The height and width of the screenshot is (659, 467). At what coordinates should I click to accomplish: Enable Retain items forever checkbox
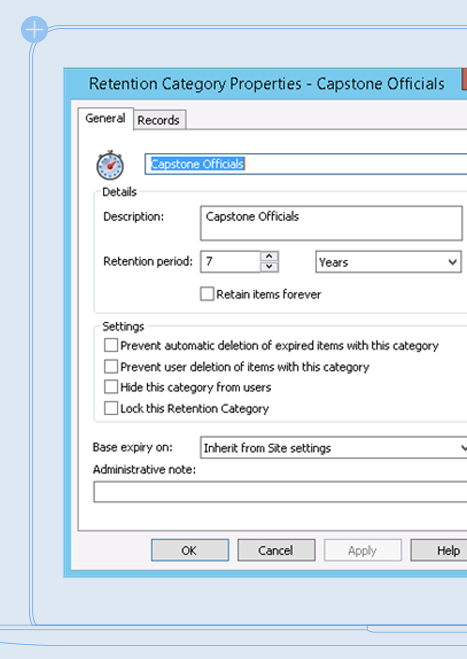pyautogui.click(x=207, y=294)
